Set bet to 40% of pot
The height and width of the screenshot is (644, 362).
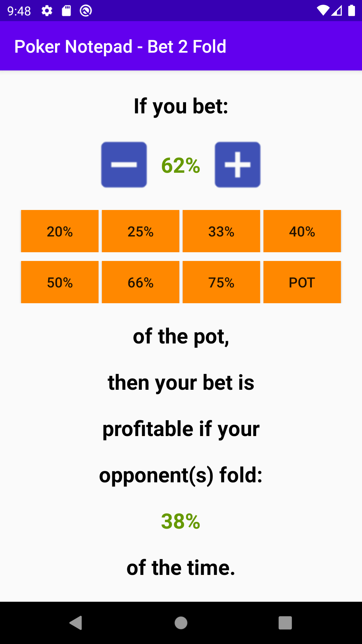click(x=302, y=231)
